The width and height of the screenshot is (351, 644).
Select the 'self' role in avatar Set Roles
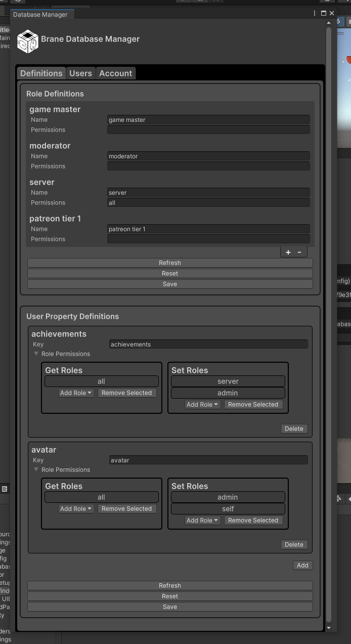pyautogui.click(x=228, y=509)
